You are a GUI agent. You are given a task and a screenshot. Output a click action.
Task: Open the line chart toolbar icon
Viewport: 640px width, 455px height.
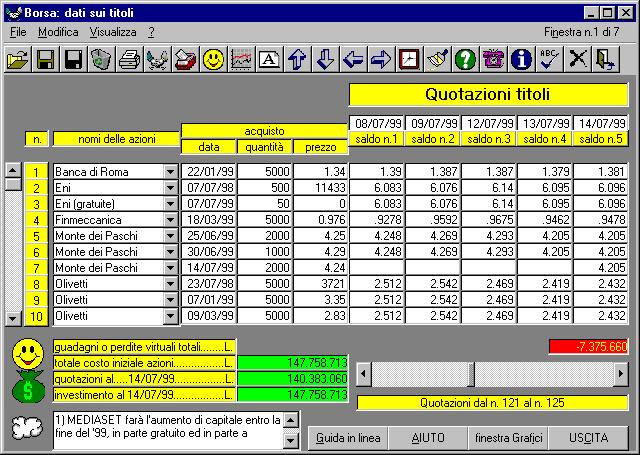tap(241, 60)
